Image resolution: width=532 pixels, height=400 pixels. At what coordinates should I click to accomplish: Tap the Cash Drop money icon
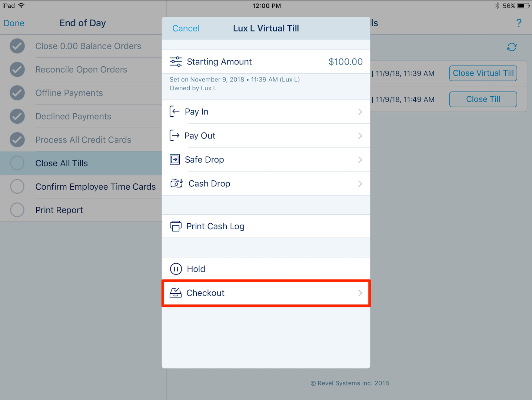click(x=176, y=183)
